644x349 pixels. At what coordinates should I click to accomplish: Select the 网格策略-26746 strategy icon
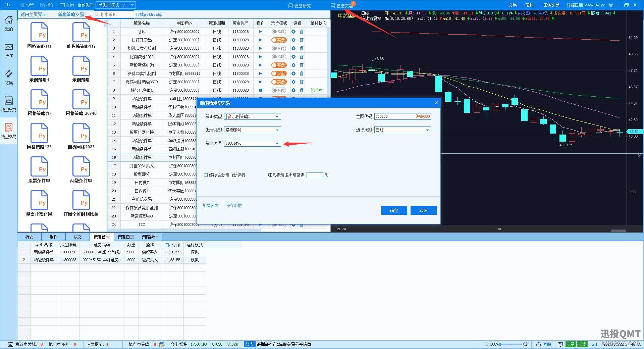click(x=81, y=103)
